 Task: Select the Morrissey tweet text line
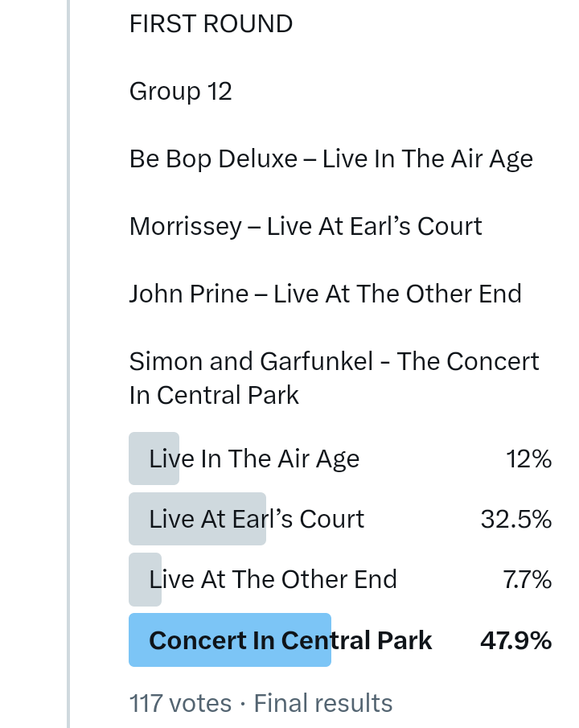point(306,226)
